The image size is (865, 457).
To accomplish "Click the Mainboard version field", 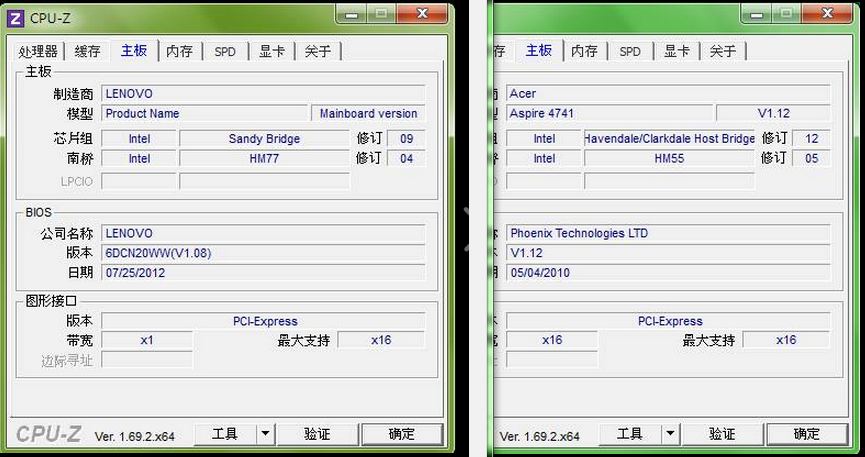I will coord(369,114).
